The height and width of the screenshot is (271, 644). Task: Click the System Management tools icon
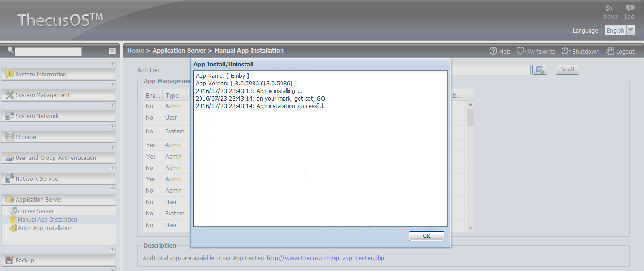[x=9, y=95]
